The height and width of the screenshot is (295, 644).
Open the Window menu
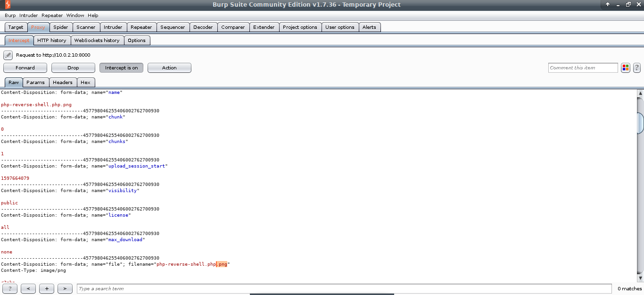click(x=75, y=16)
